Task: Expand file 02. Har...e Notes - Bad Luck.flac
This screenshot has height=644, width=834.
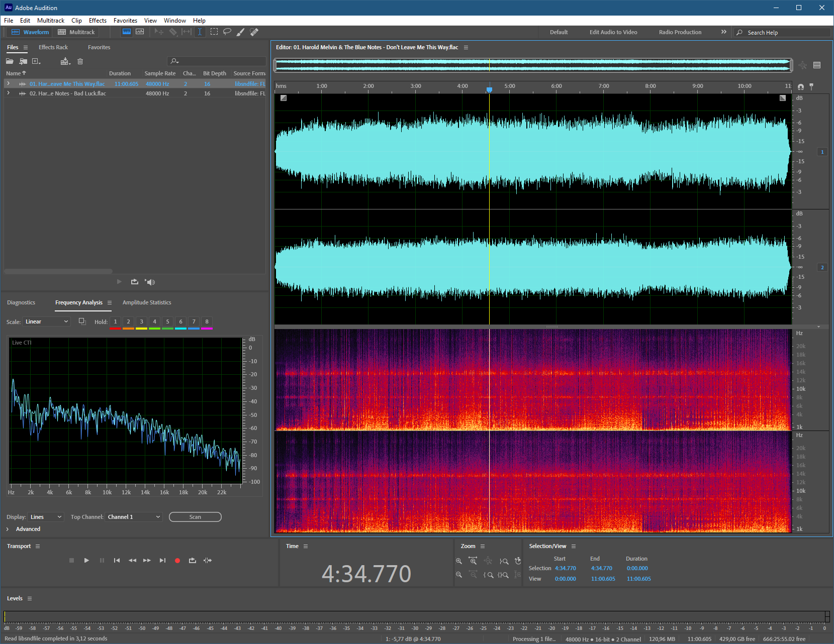Action: [x=9, y=93]
